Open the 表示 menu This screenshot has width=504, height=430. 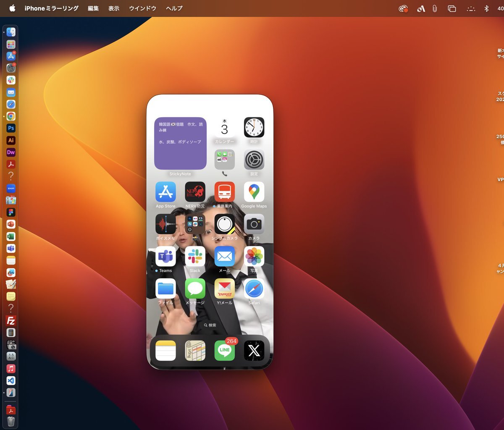click(114, 8)
